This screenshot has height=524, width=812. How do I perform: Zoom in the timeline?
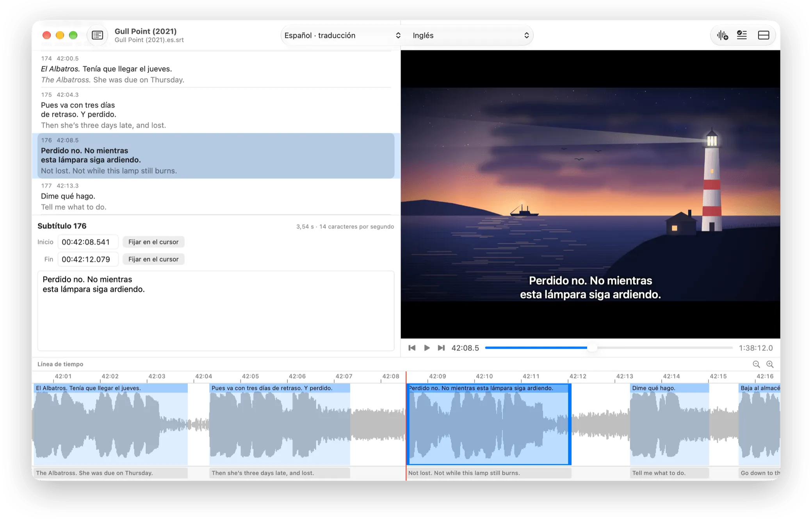point(770,364)
